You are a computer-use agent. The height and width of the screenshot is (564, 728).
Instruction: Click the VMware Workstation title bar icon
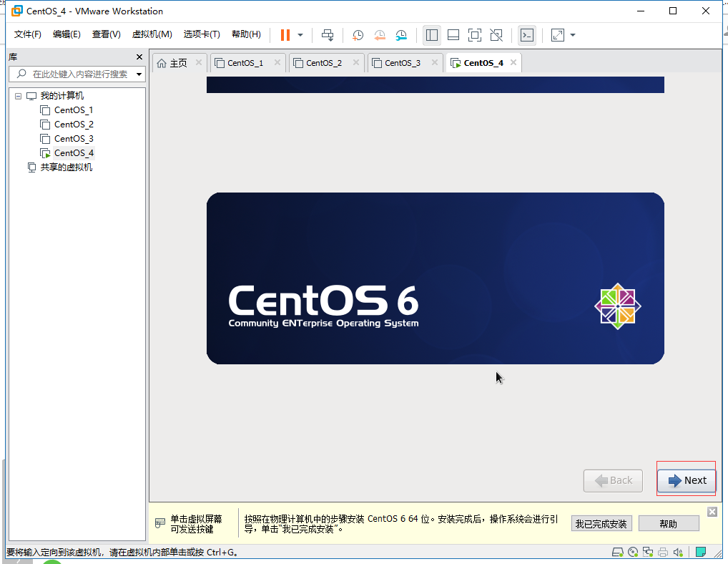16,11
